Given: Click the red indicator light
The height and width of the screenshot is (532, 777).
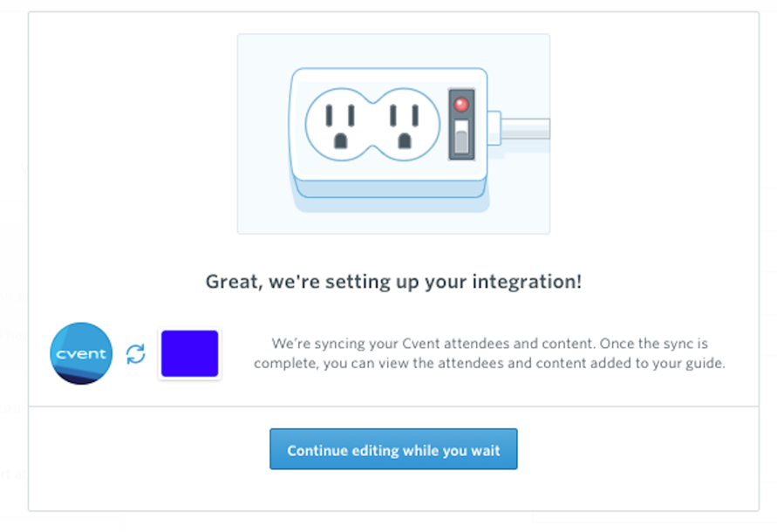Looking at the screenshot, I should coord(460,104).
